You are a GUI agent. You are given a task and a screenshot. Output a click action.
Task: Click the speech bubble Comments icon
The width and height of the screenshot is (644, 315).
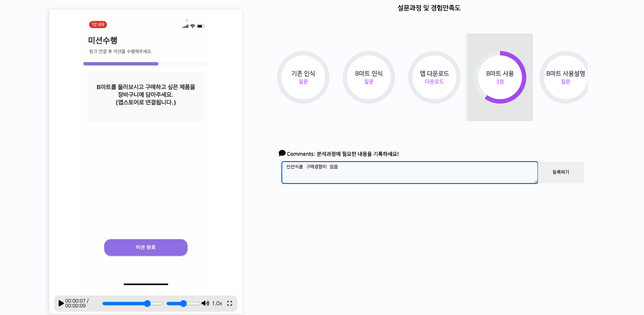pyautogui.click(x=282, y=153)
